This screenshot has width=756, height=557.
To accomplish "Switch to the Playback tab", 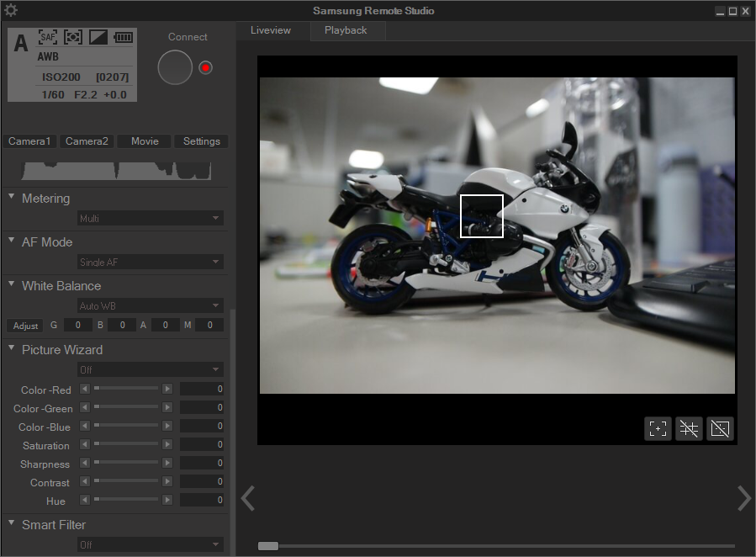I will pos(346,30).
